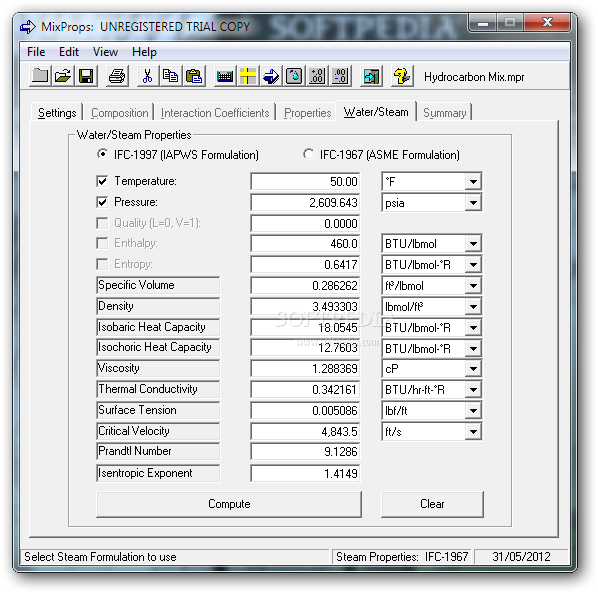The width and height of the screenshot is (598, 593).
Task: Click the Isentropic Exponent value 1.4149
Action: (x=305, y=473)
